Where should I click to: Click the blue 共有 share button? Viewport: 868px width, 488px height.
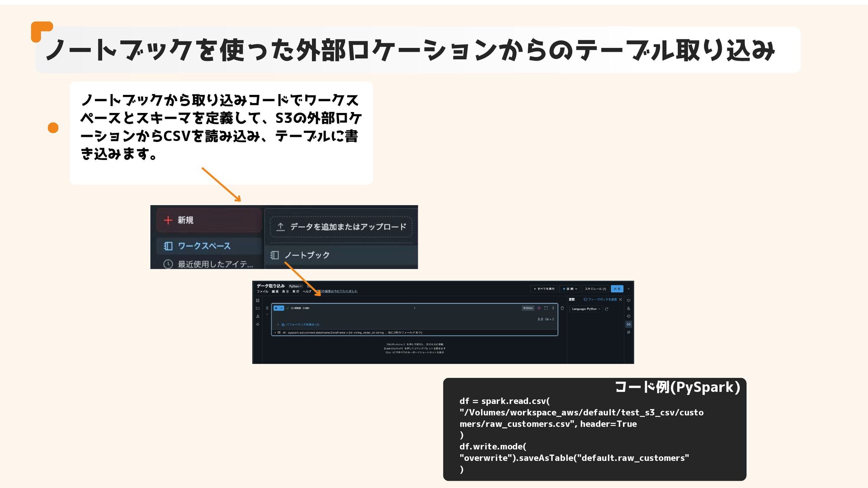[x=617, y=289]
